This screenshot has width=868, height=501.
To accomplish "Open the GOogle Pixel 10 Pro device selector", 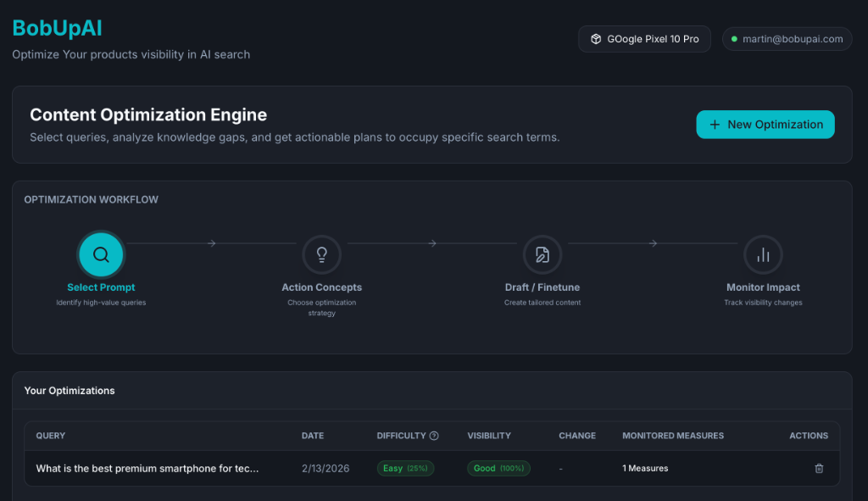I will [x=644, y=38].
